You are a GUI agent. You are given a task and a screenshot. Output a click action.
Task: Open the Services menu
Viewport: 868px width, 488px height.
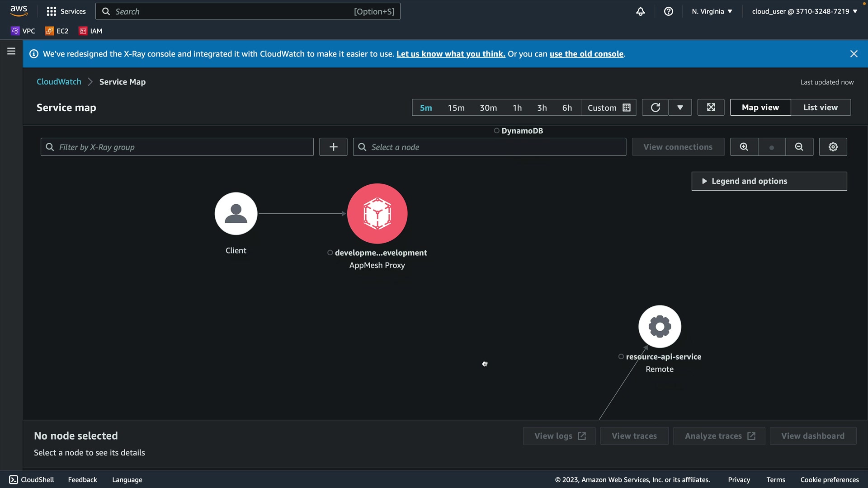click(66, 11)
